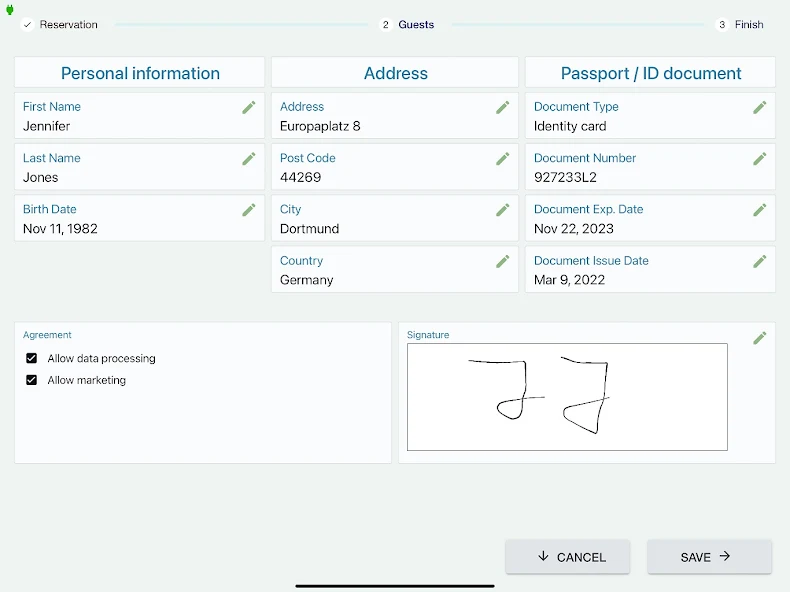790x592 pixels.
Task: Go to the Reservation step
Action: 59,25
